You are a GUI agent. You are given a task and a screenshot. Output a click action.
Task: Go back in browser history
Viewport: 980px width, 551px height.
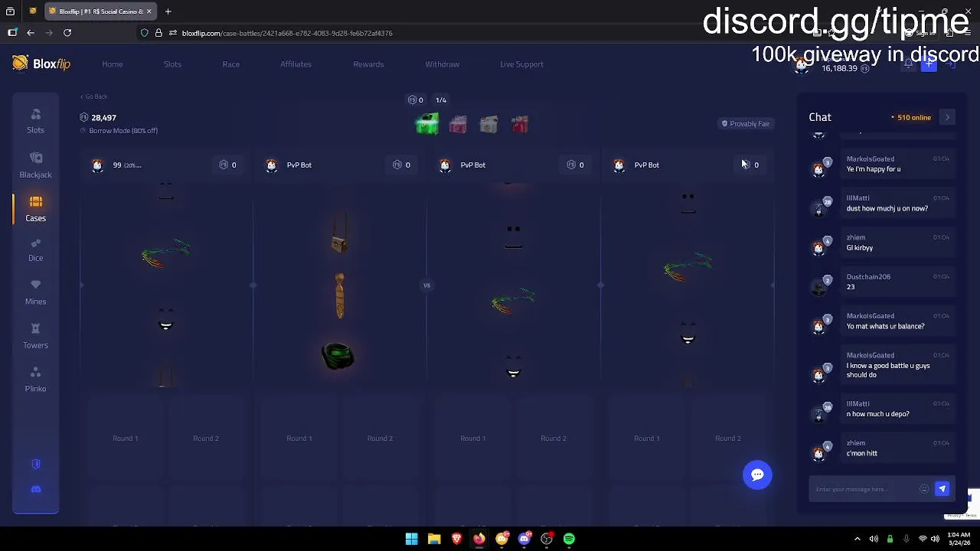pos(31,33)
